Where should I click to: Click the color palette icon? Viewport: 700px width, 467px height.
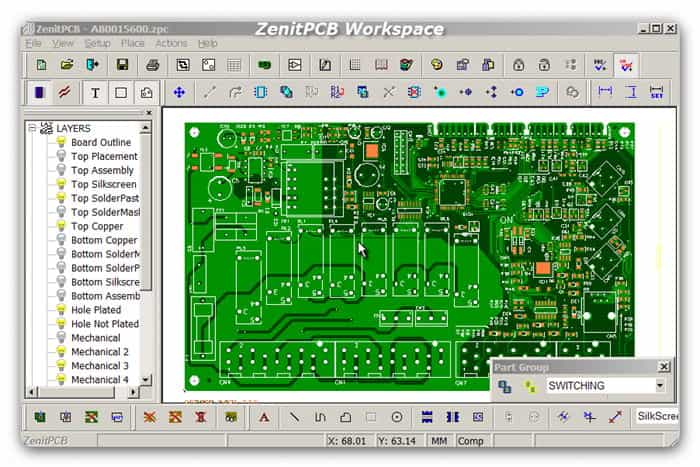point(436,66)
